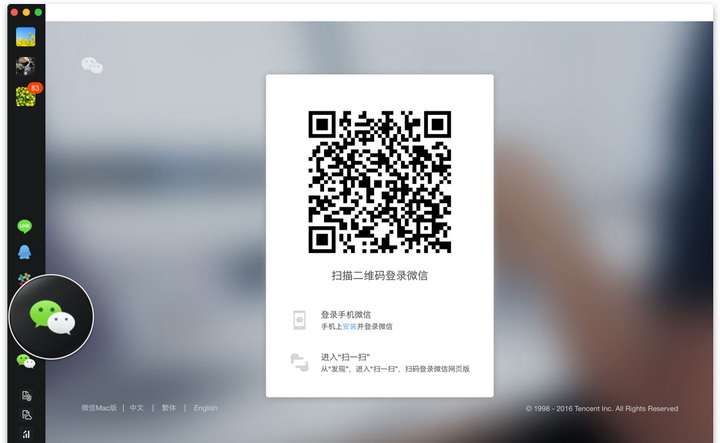
Task: Click the 登录手机微信 heading
Action: (346, 314)
